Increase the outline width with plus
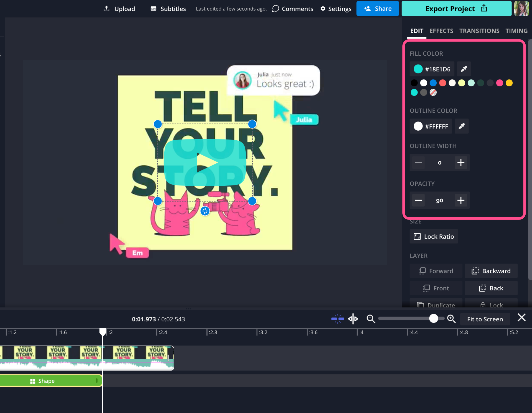532x413 pixels. tap(461, 162)
